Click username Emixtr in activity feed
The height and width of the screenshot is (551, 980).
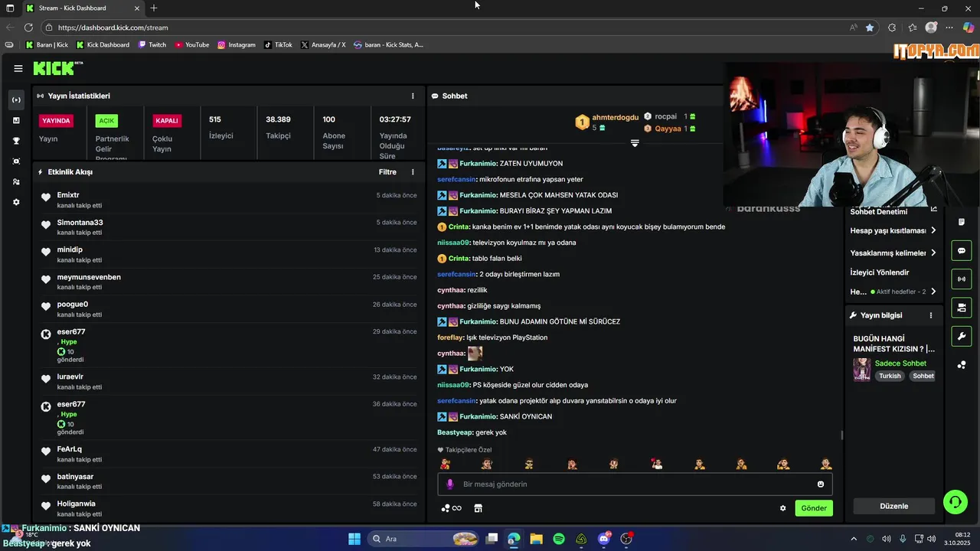pyautogui.click(x=68, y=195)
